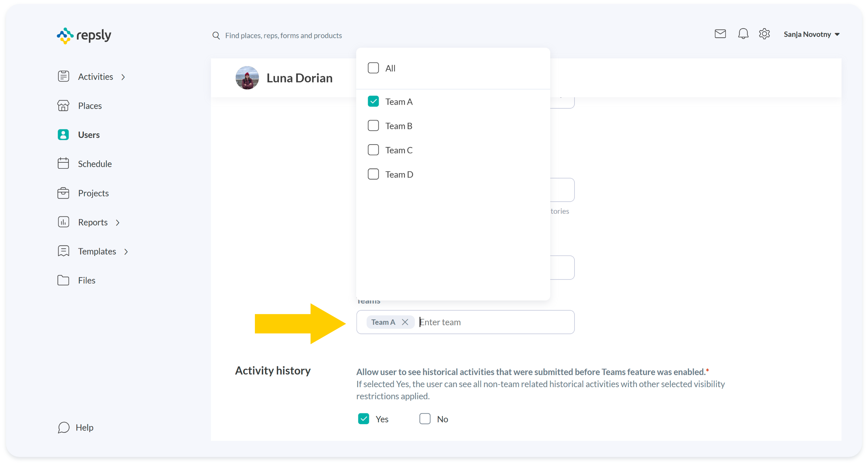This screenshot has width=868, height=465.
Task: Remove the Team A chip
Action: 405,322
